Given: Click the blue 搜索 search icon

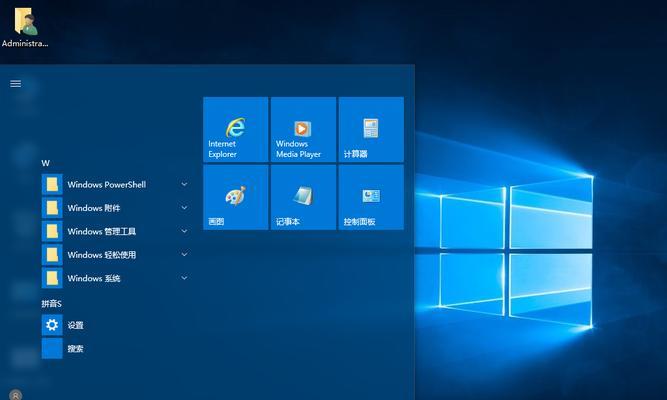Looking at the screenshot, I should pyautogui.click(x=52, y=349).
